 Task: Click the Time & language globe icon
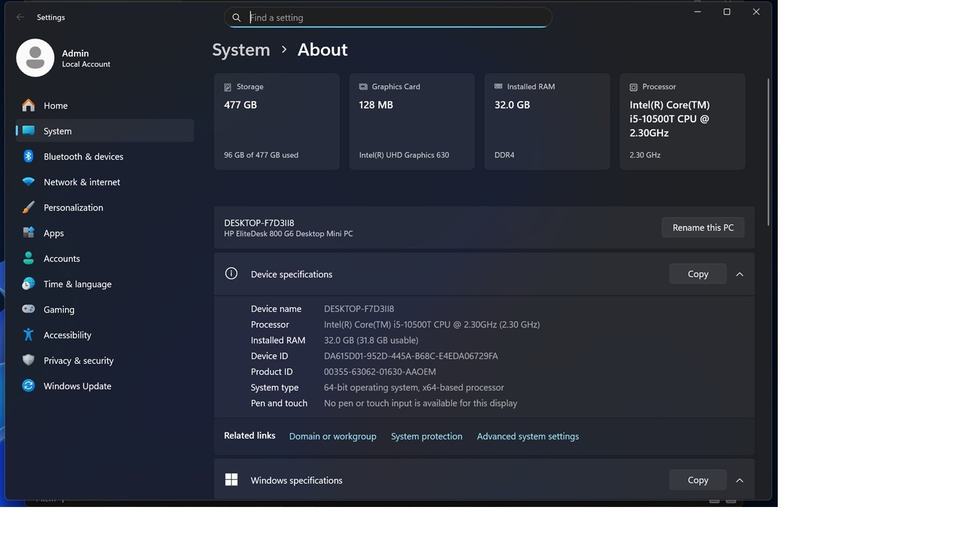[x=28, y=284]
